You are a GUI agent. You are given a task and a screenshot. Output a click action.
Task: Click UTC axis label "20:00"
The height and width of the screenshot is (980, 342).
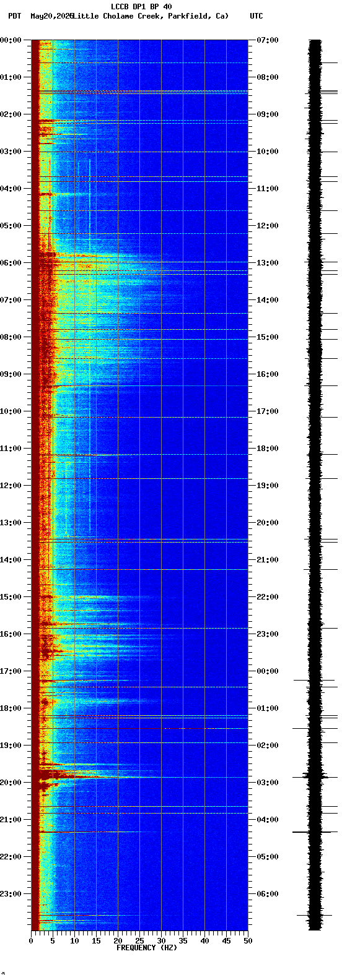coord(268,523)
